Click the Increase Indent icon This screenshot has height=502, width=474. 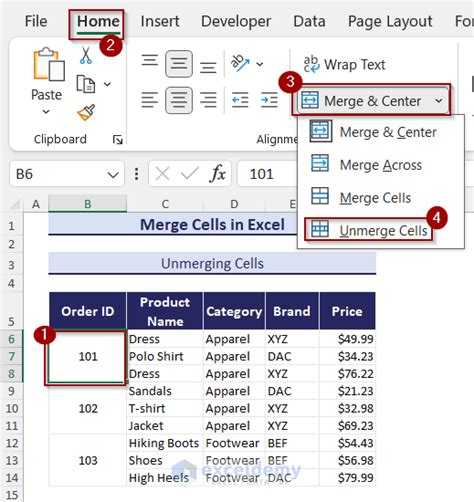pyautogui.click(x=269, y=100)
